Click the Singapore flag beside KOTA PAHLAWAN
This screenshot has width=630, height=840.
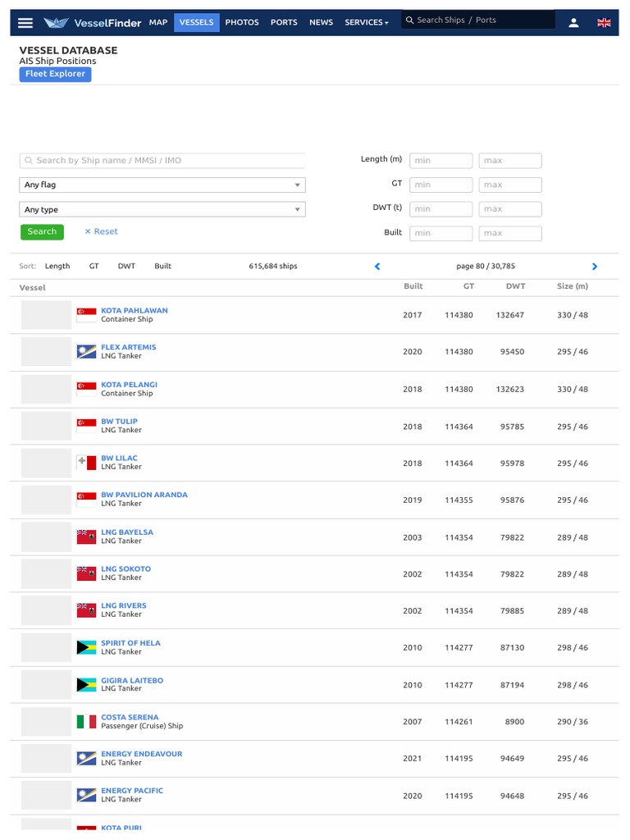point(86,314)
